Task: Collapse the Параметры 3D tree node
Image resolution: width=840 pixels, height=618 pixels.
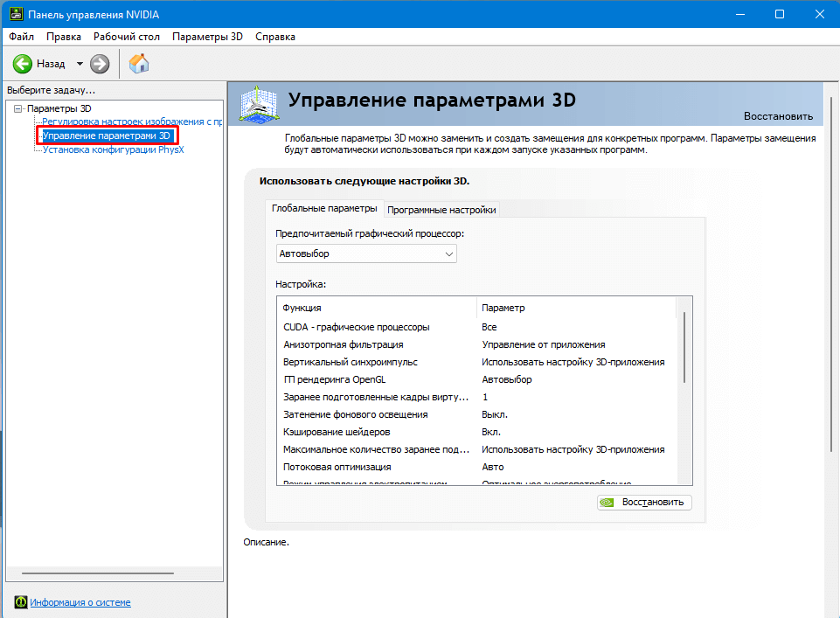Action: (18, 108)
